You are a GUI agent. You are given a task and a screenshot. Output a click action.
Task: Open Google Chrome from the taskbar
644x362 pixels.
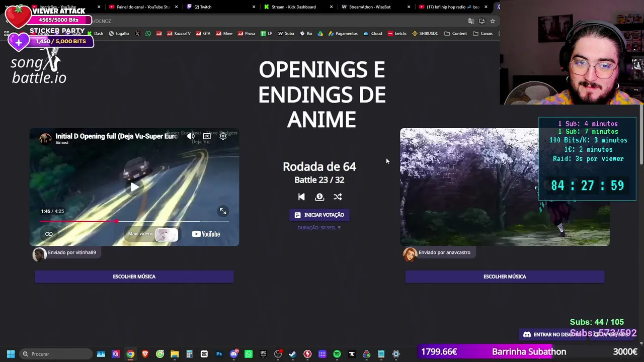(130, 354)
